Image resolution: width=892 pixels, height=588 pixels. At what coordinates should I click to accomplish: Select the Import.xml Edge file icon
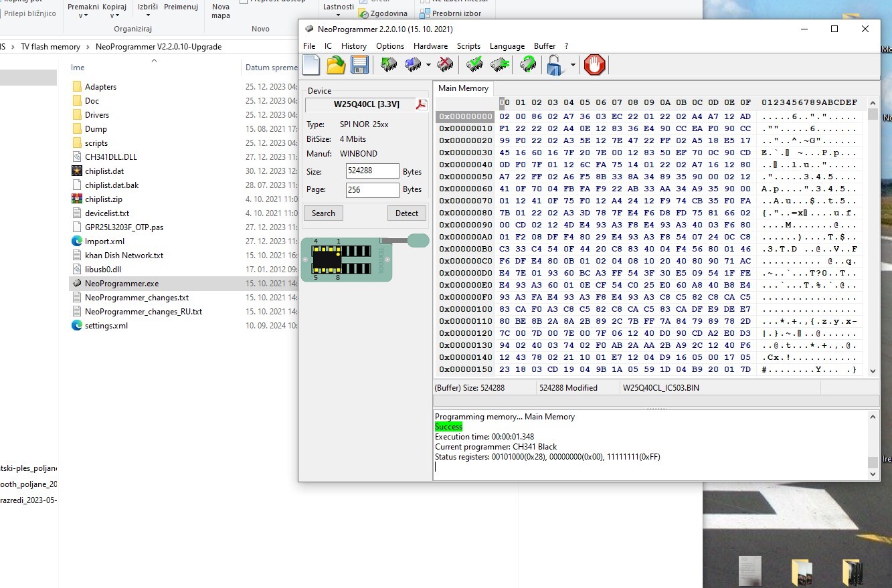76,241
